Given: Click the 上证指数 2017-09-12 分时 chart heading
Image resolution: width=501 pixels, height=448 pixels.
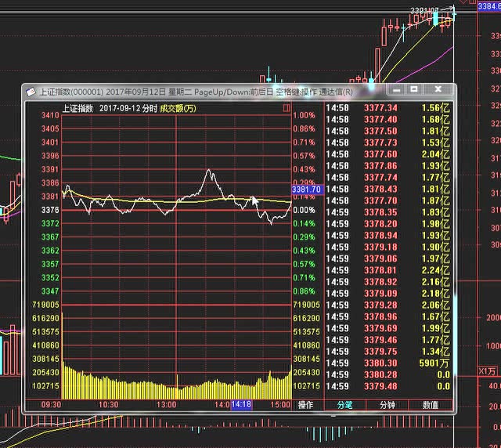Looking at the screenshot, I should point(110,109).
